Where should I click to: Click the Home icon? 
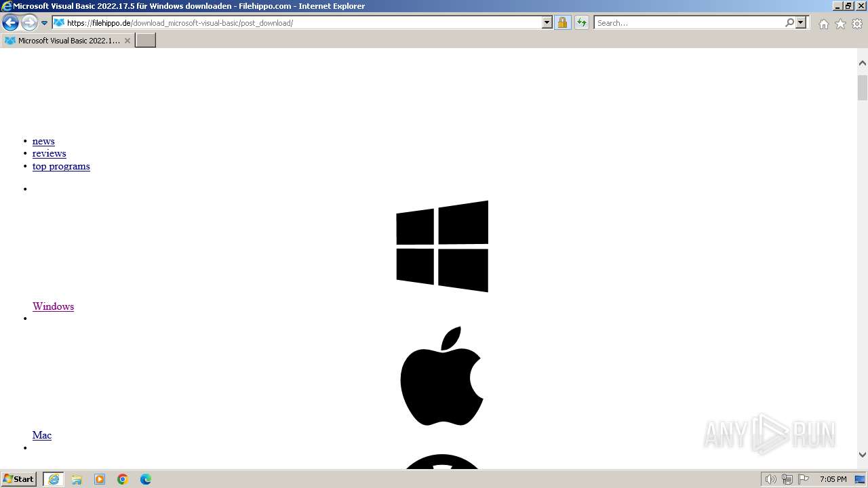click(x=823, y=24)
